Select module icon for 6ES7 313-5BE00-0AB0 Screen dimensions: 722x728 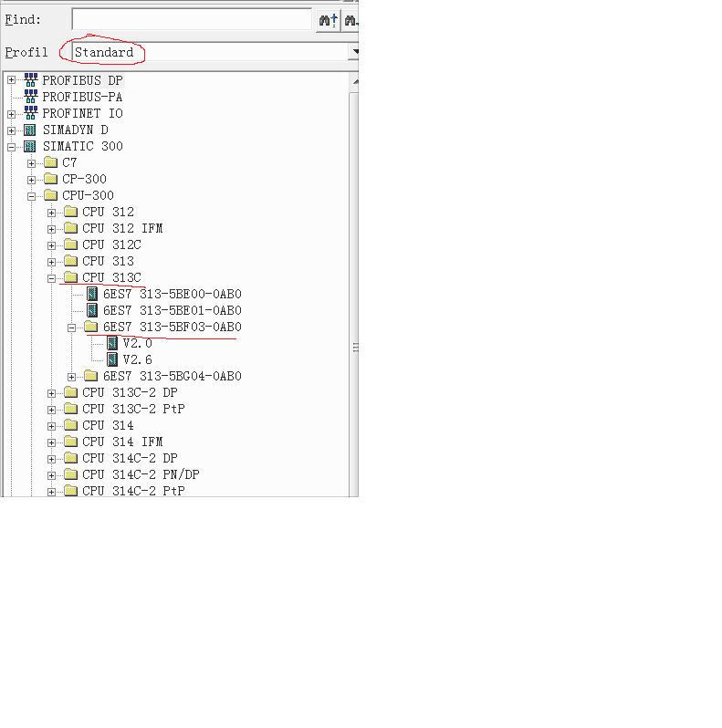tap(92, 294)
